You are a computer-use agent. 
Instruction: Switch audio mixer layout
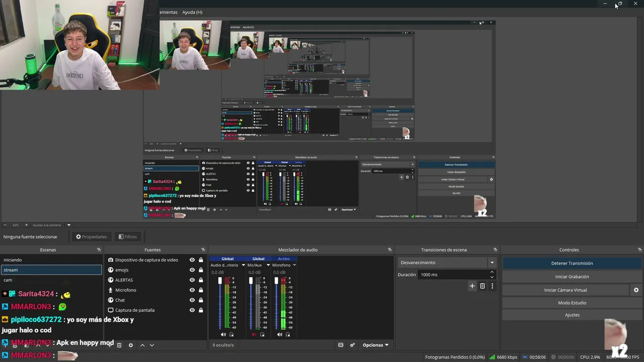click(x=341, y=345)
